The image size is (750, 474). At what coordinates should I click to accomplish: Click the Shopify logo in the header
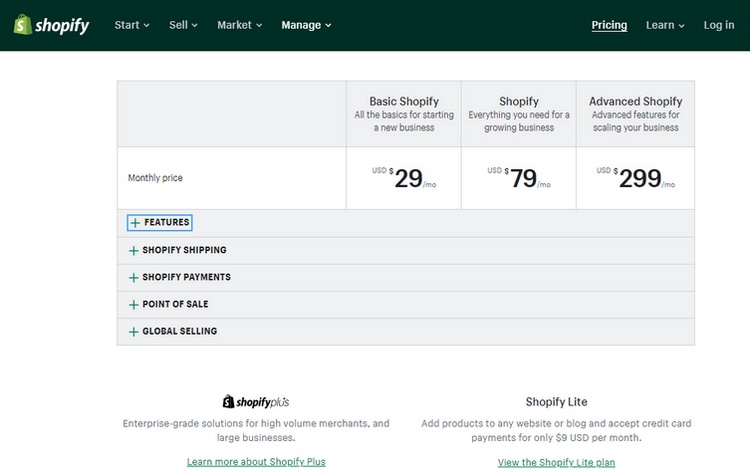[51, 25]
